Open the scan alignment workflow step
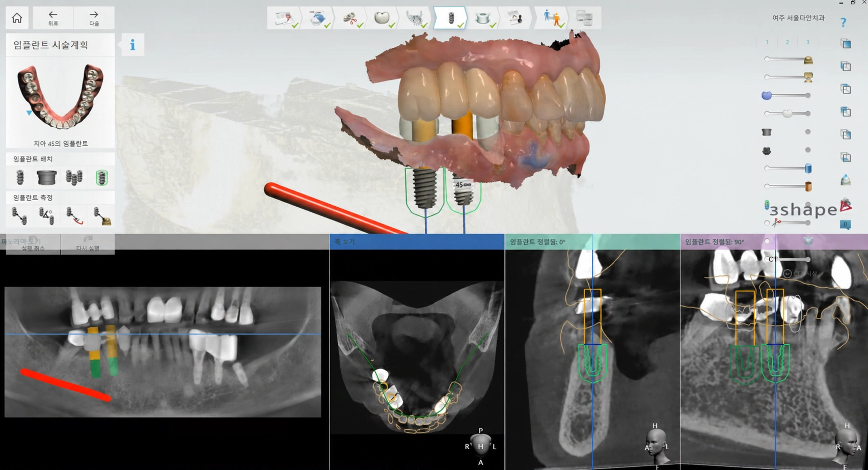 (x=317, y=18)
